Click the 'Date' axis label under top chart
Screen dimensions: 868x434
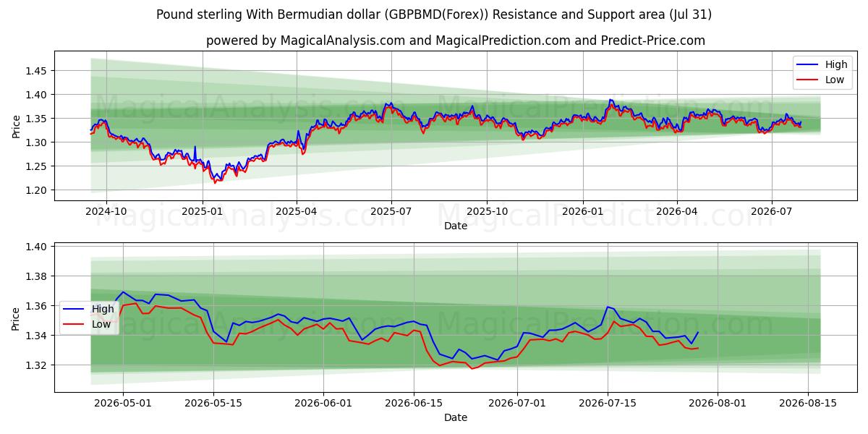click(x=456, y=226)
